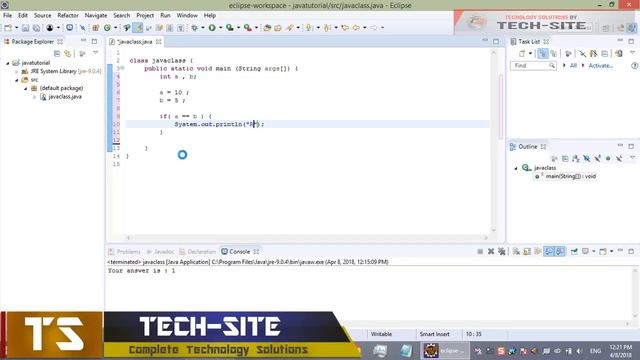Click 'Your answer is : 1' console output
The height and width of the screenshot is (360, 640).
[142, 271]
